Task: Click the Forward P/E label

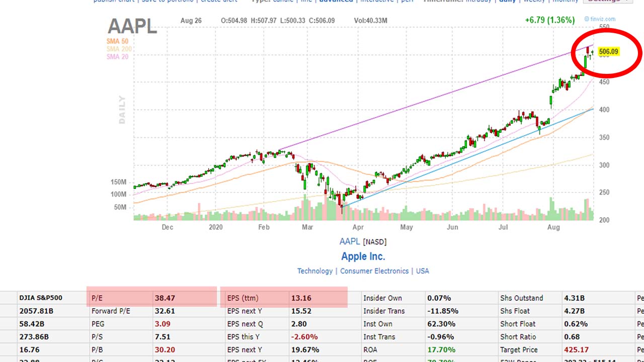Action: (111, 311)
